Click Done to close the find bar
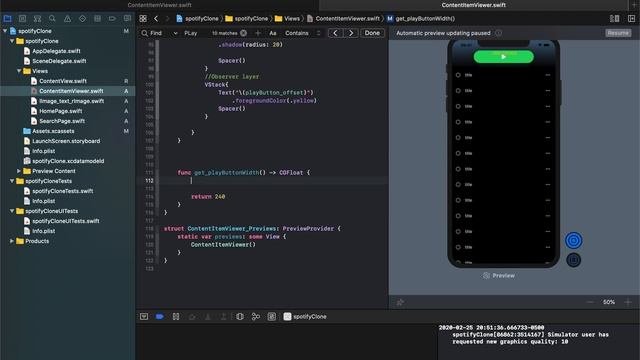 372,33
